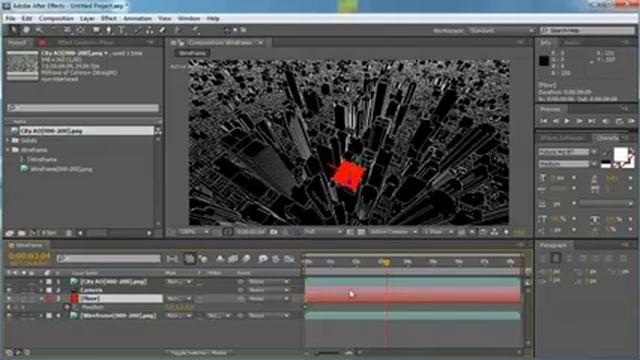Image resolution: width=640 pixels, height=360 pixels.
Task: Open the Composition menu
Action: [x=56, y=18]
